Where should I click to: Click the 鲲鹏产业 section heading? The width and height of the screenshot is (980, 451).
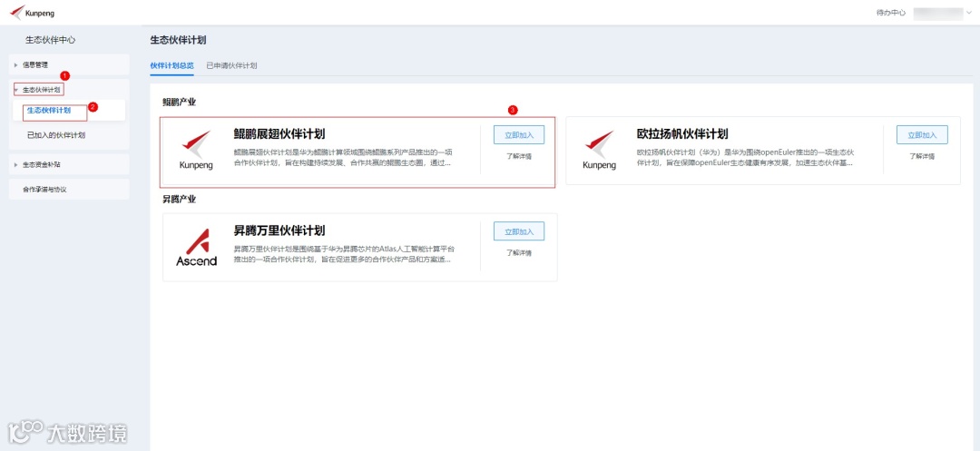click(x=180, y=103)
